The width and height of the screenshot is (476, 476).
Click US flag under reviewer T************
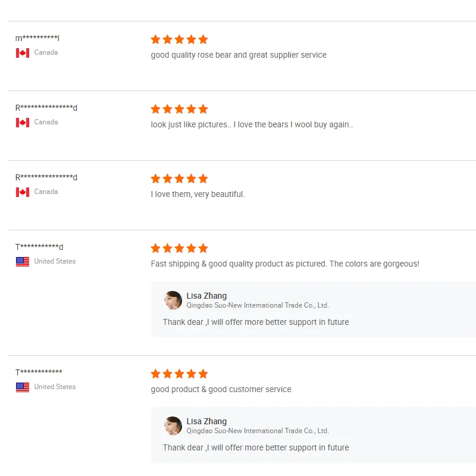click(x=23, y=387)
